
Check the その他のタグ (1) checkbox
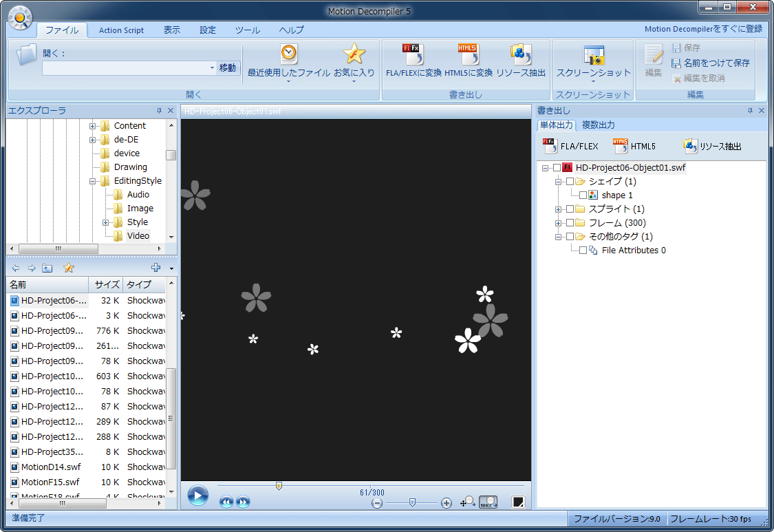[570, 237]
